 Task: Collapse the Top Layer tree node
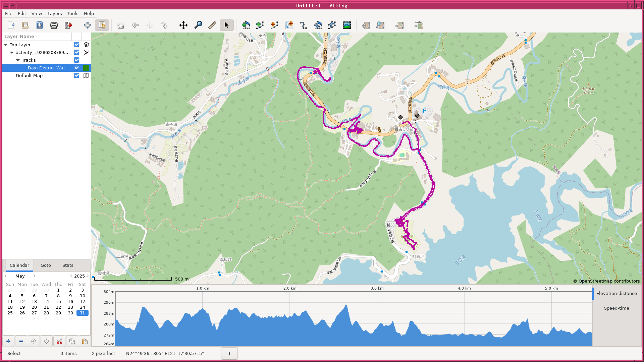6,45
